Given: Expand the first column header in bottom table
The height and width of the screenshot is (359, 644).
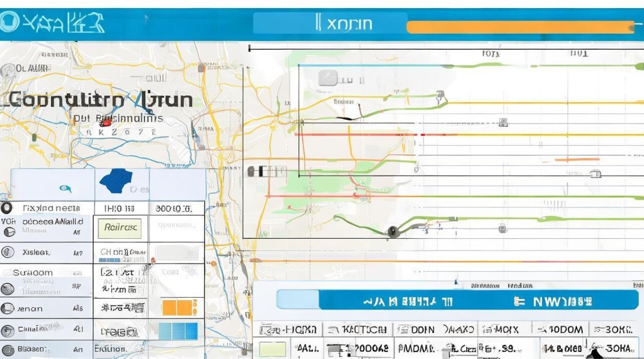Looking at the screenshot, I should [x=287, y=329].
